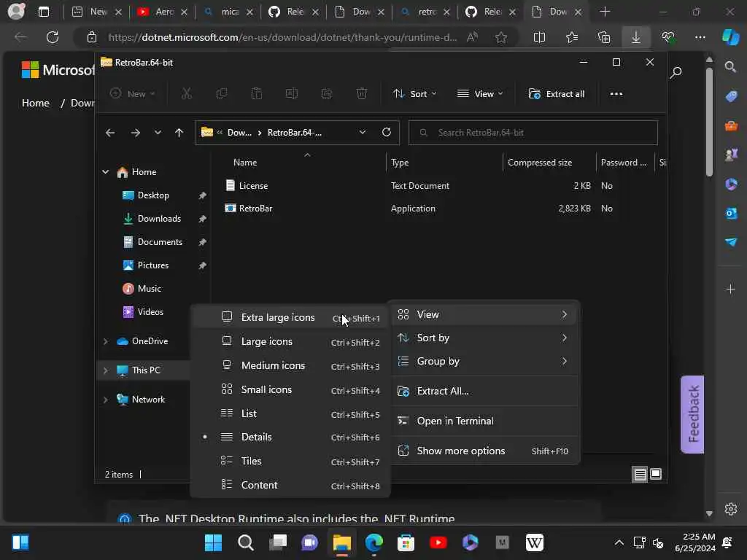Open the Sort dropdown in Explorer toolbar
747x560 pixels.
coord(414,94)
